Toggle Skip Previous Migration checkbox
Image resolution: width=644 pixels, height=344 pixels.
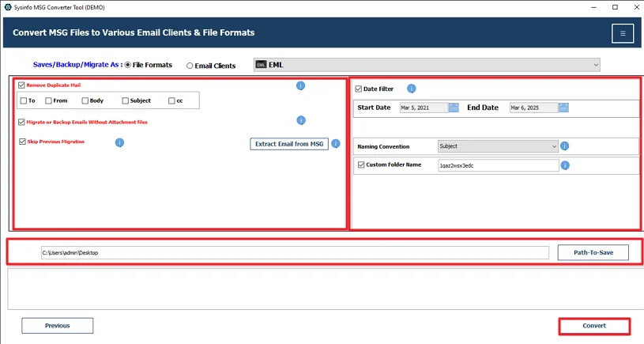pyautogui.click(x=22, y=142)
